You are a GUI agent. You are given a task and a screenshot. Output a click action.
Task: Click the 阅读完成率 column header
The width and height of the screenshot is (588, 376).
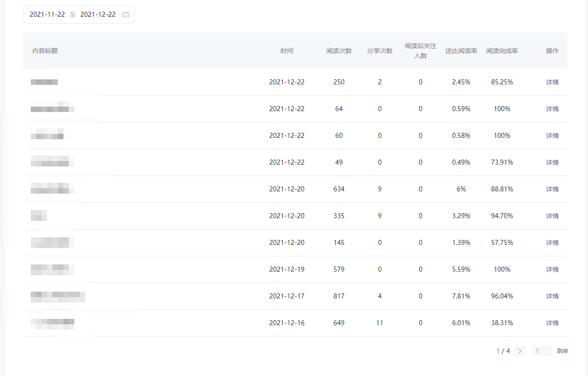coord(502,51)
